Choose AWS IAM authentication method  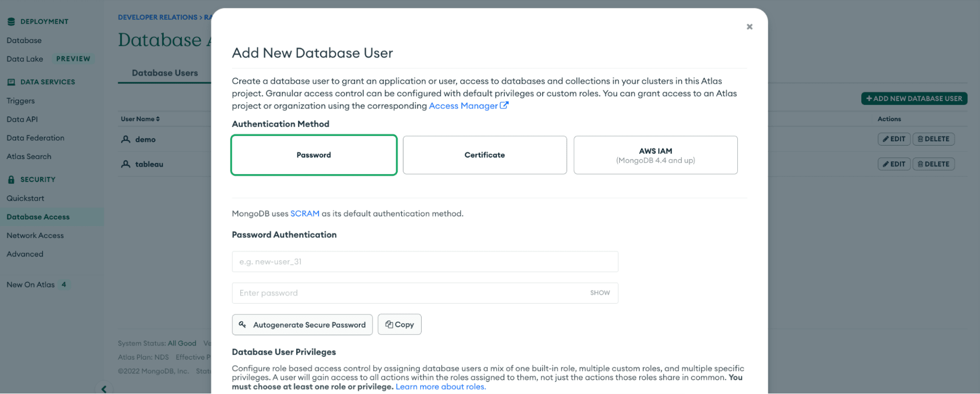coord(655,155)
